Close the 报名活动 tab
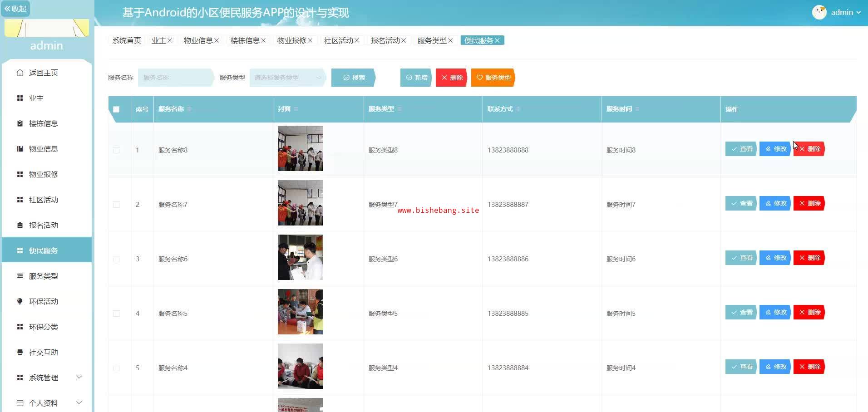 [x=404, y=40]
